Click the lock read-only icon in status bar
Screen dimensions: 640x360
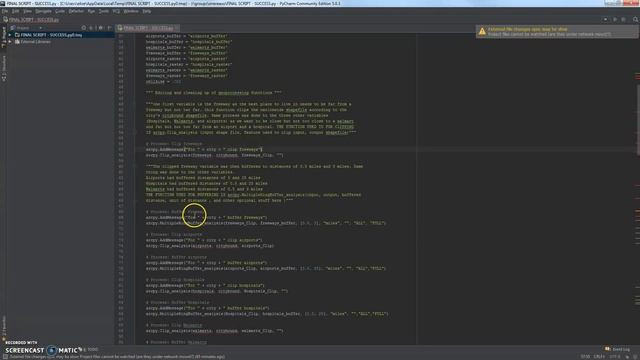627,357
